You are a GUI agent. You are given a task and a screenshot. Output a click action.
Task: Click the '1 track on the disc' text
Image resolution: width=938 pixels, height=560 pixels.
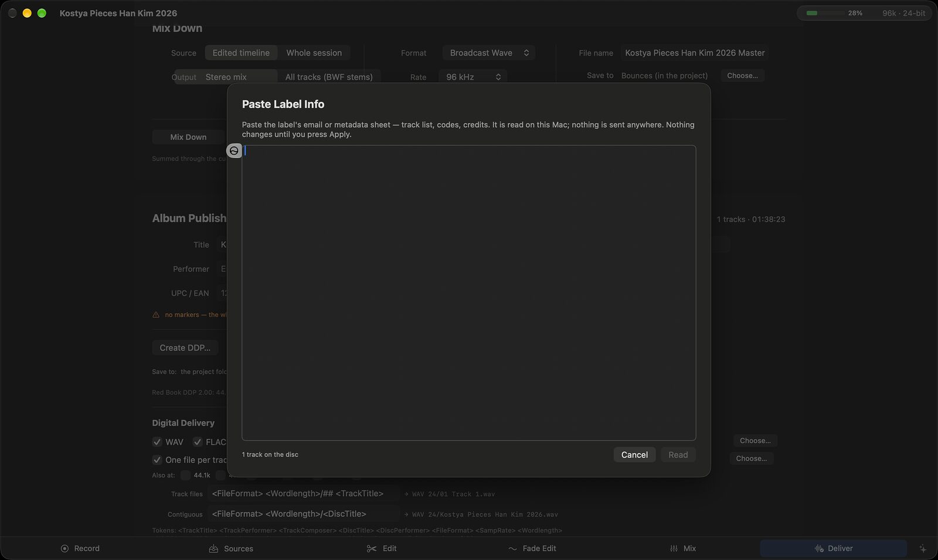click(x=270, y=455)
